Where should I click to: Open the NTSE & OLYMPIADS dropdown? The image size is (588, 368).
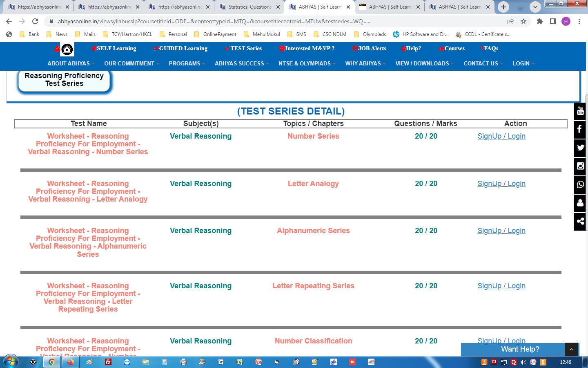click(x=307, y=63)
